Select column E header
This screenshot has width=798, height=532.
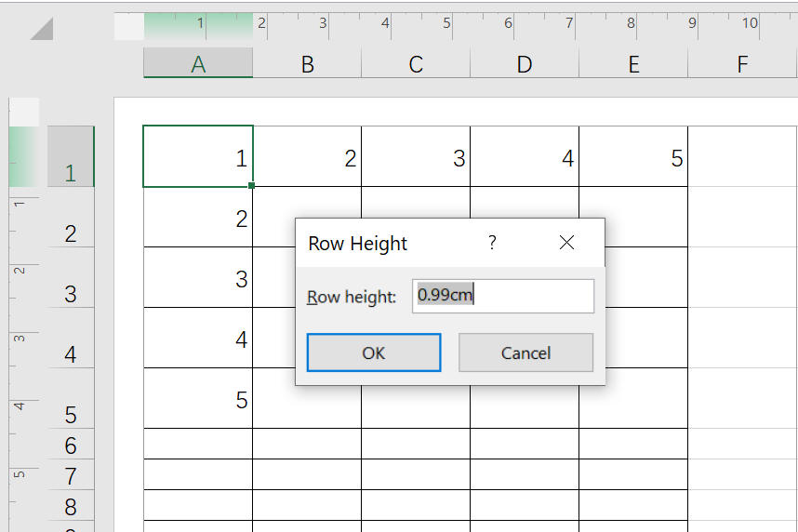pos(633,64)
